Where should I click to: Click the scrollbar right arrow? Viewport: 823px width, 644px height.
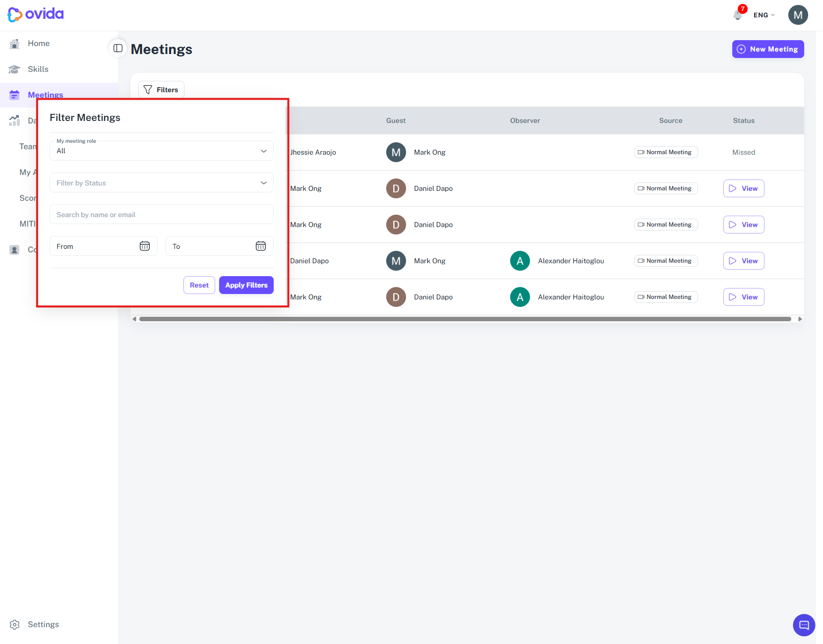point(800,319)
